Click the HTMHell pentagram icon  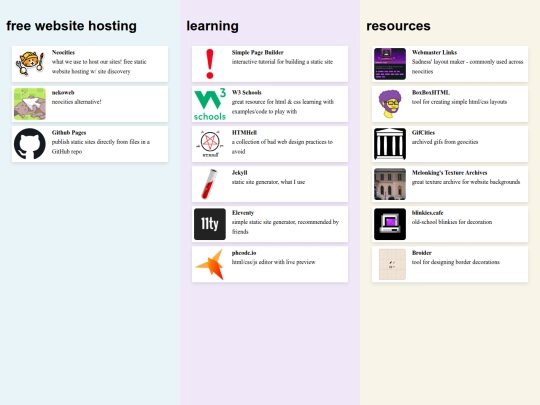210,144
